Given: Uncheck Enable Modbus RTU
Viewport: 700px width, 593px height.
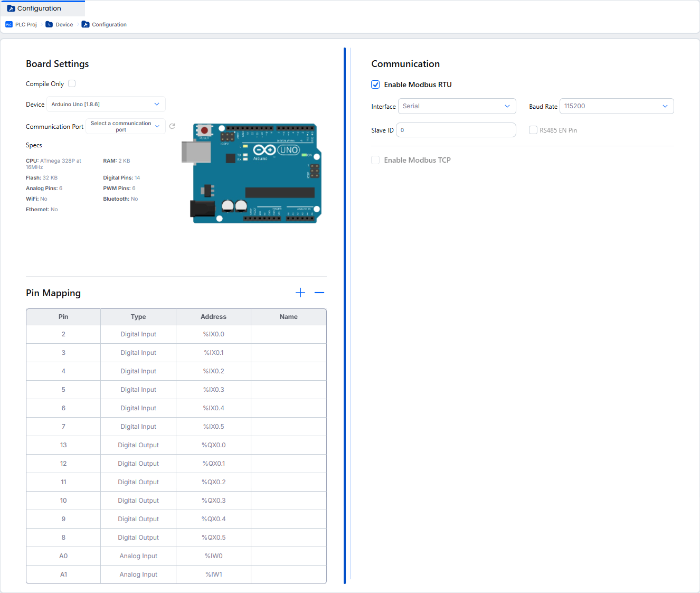Looking at the screenshot, I should (x=375, y=84).
